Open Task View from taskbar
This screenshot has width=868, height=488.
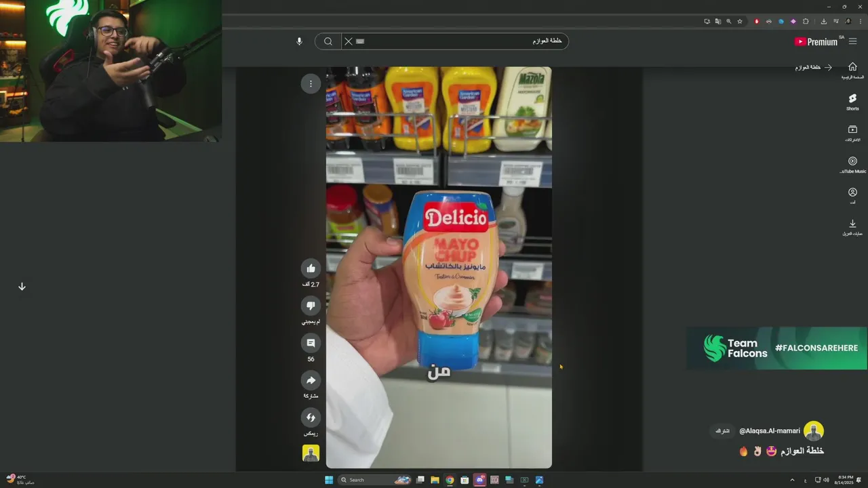(420, 480)
